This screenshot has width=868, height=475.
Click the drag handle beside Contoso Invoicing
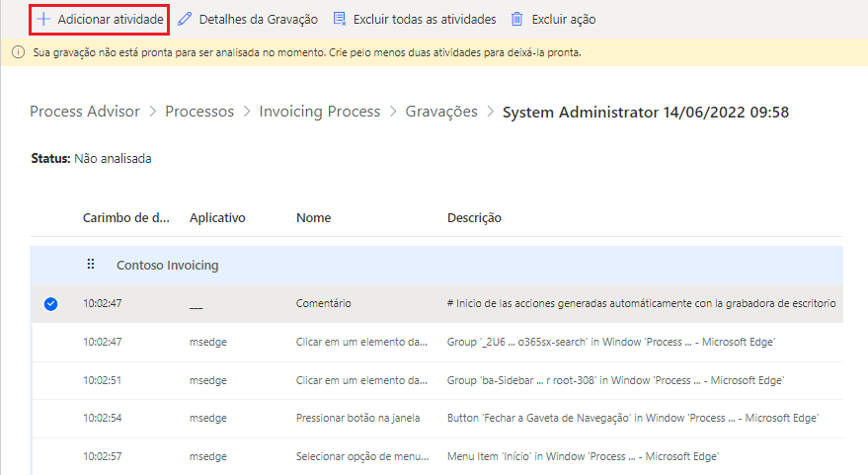pyautogui.click(x=91, y=265)
